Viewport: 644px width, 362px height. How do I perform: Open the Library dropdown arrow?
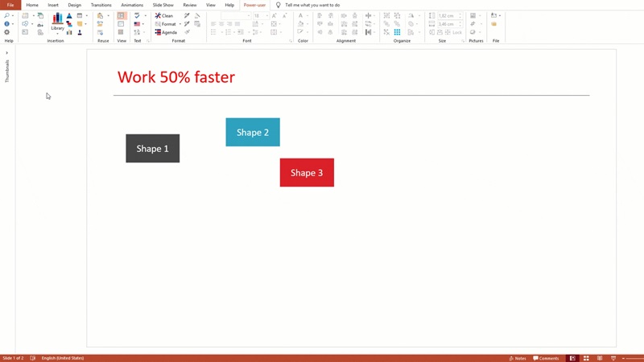pos(57,33)
